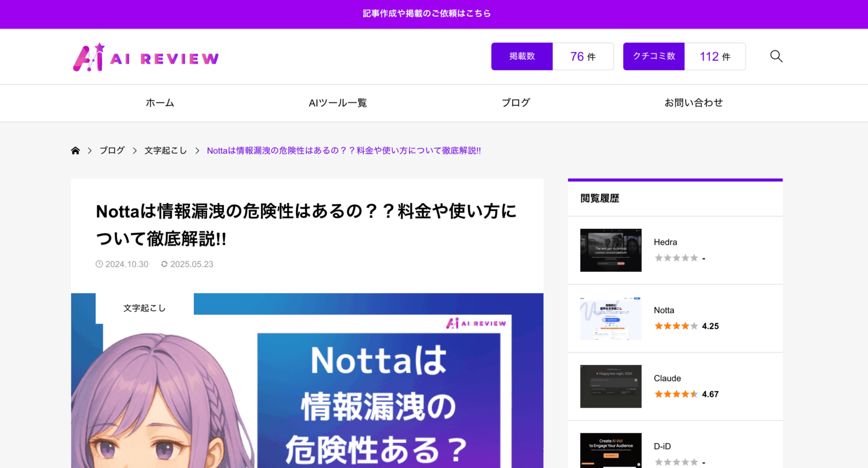Screen dimensions: 868x468
Task: Click the クチコミ数 112件 counter
Action: (x=684, y=56)
